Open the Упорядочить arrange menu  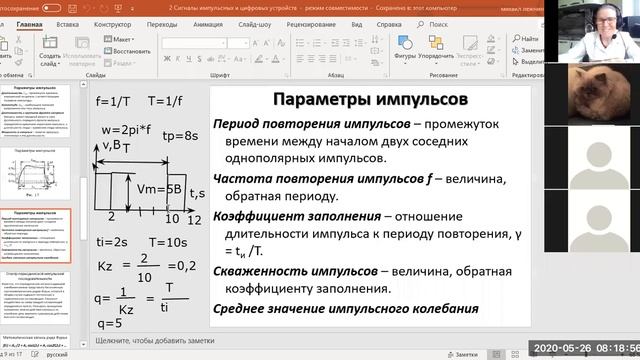point(436,49)
